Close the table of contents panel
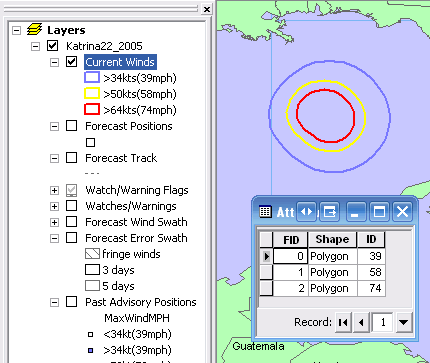Image resolution: width=430 pixels, height=363 pixels. click(x=207, y=9)
